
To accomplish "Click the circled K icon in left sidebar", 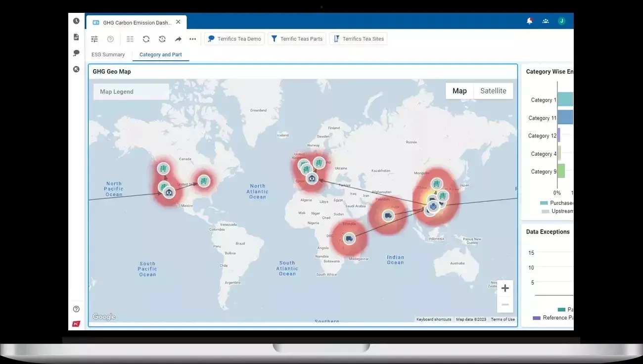I will [x=76, y=69].
